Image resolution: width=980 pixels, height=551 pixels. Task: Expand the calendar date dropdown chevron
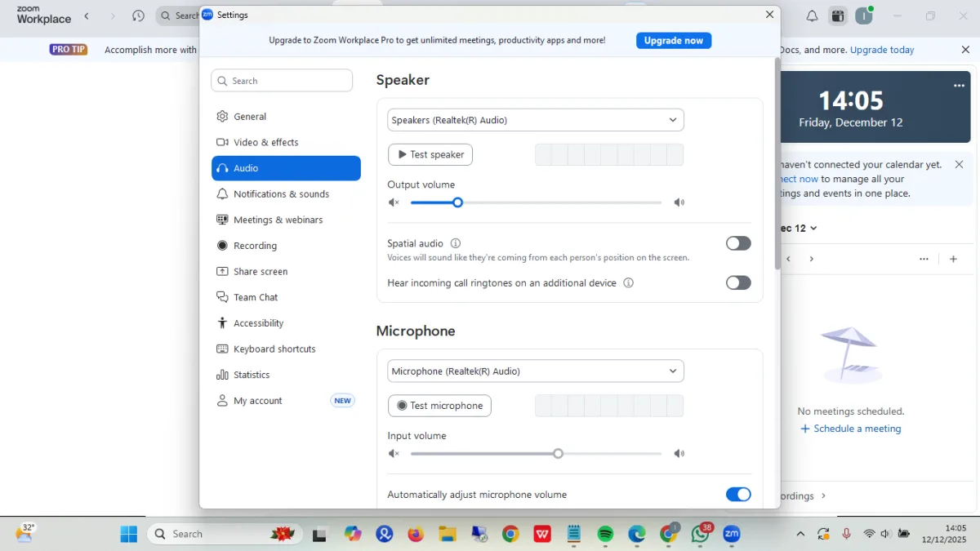pyautogui.click(x=813, y=229)
